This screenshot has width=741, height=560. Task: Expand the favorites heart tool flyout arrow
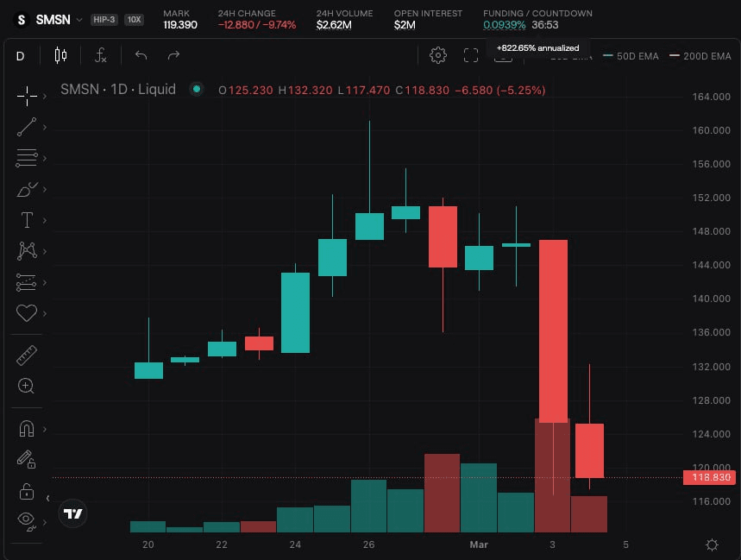[x=44, y=313]
